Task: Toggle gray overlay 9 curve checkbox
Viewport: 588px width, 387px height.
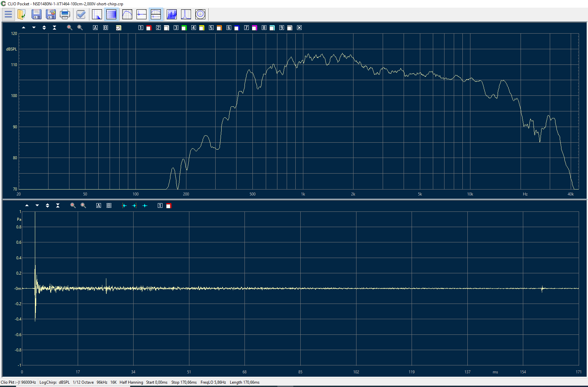Action: point(290,28)
